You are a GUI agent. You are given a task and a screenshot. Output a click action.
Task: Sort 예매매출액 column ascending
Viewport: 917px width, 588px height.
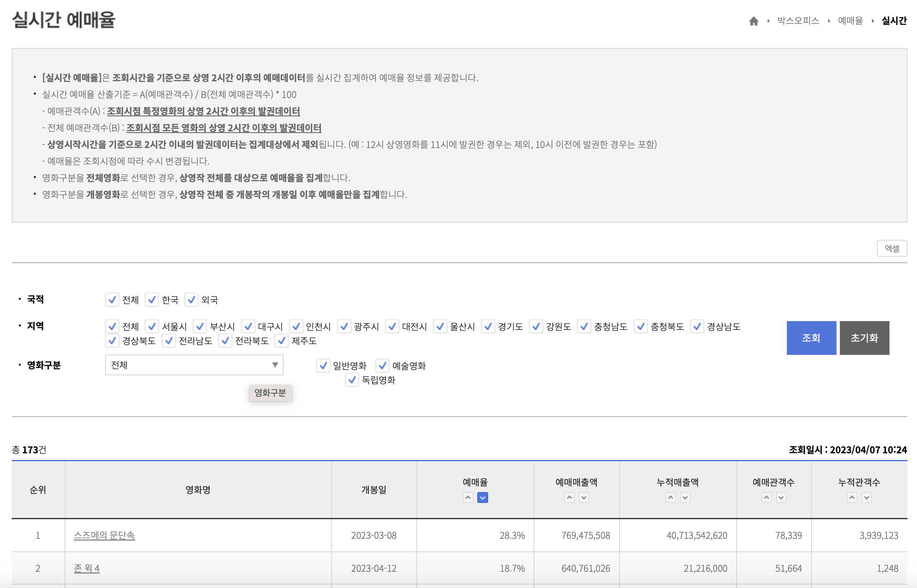[x=569, y=498]
